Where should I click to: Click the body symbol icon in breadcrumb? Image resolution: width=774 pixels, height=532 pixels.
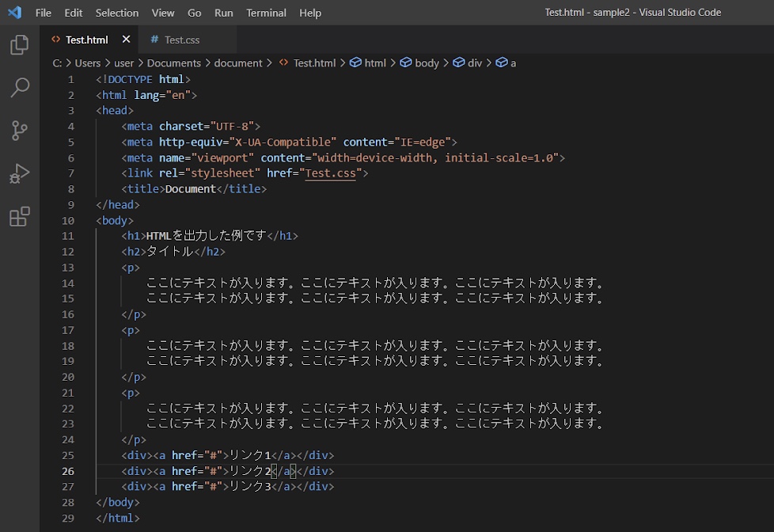(x=406, y=63)
